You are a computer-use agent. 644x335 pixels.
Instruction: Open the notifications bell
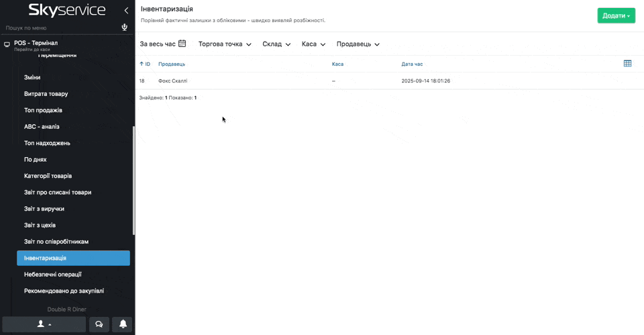pyautogui.click(x=123, y=324)
